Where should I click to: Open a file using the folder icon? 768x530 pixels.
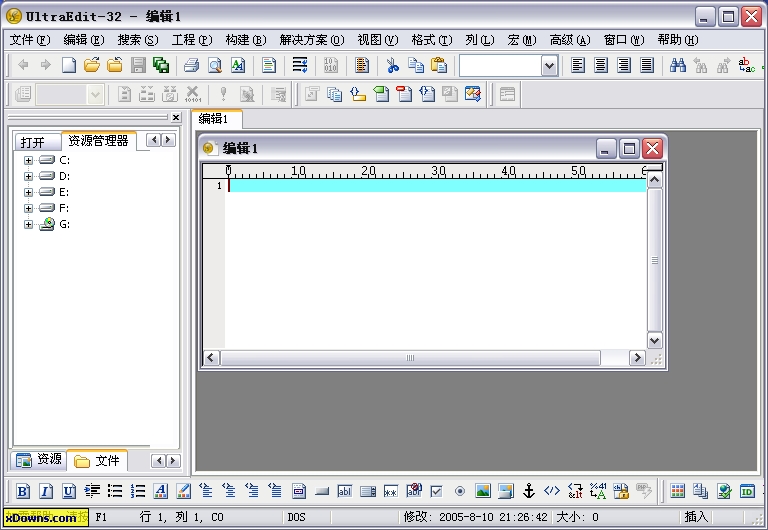coord(92,65)
